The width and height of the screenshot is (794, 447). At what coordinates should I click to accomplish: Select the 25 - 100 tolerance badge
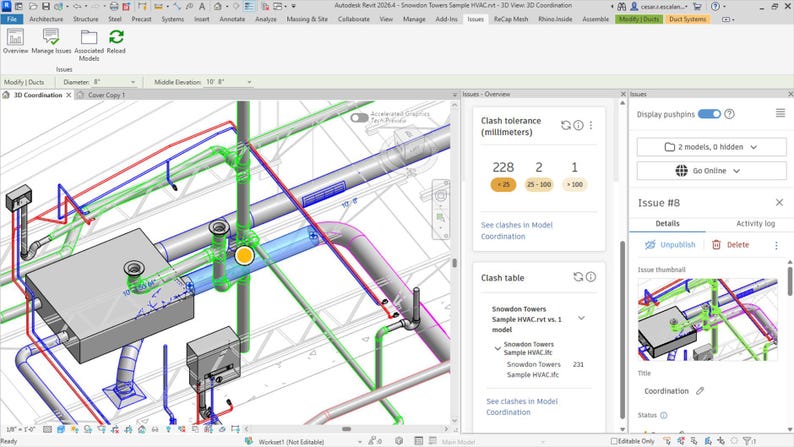tap(539, 185)
